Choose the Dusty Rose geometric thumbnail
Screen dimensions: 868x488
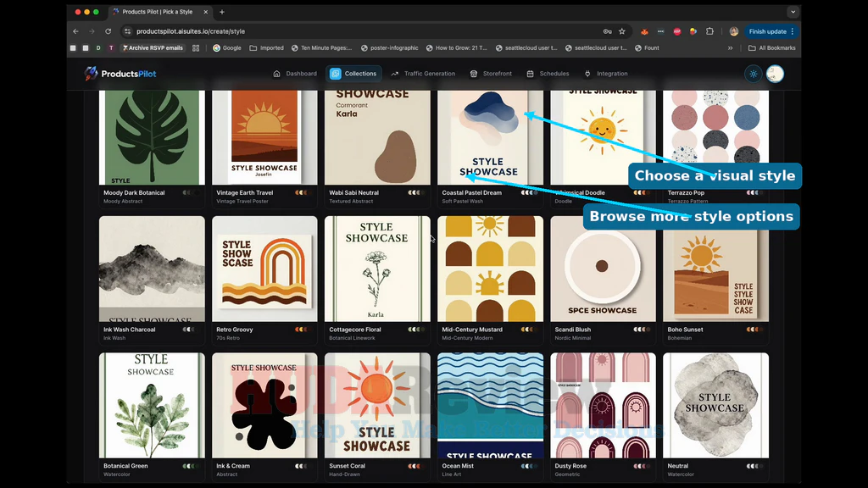[x=603, y=406]
